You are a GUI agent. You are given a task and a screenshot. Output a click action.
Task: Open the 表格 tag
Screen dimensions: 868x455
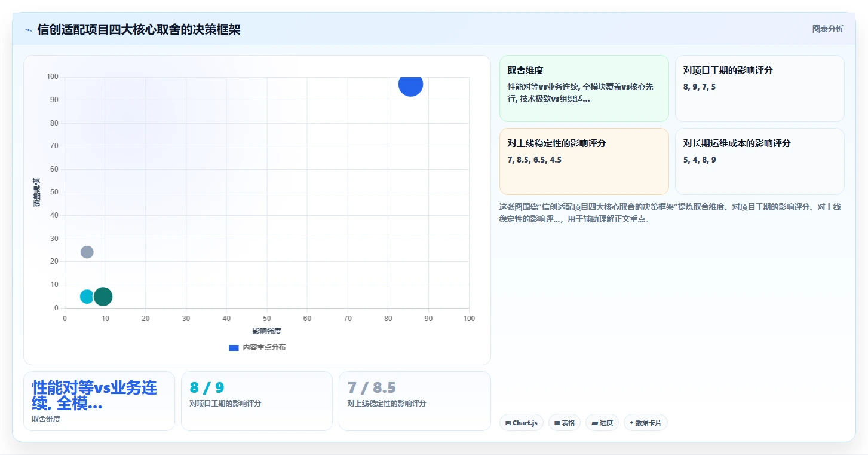(564, 423)
